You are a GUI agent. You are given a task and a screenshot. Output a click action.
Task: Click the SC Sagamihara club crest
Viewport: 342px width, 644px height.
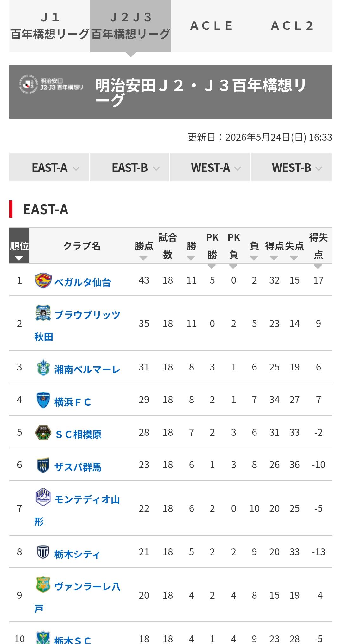[43, 433]
